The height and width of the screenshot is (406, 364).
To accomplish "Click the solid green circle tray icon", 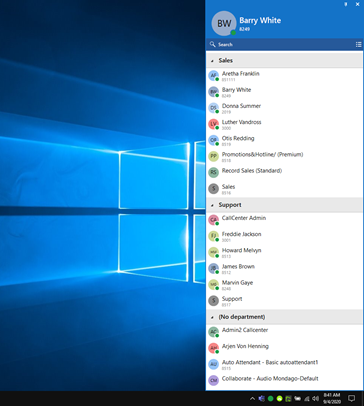I will click(271, 398).
